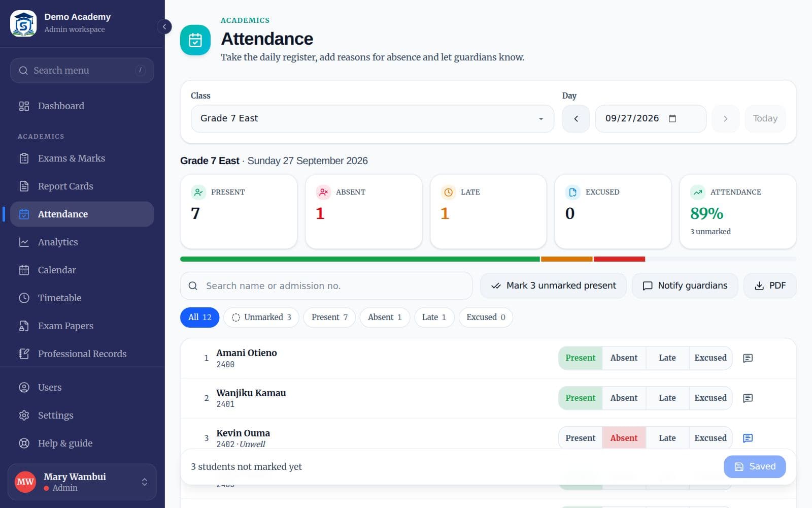Click Notify guardians button
The height and width of the screenshot is (508, 812).
[x=685, y=286]
